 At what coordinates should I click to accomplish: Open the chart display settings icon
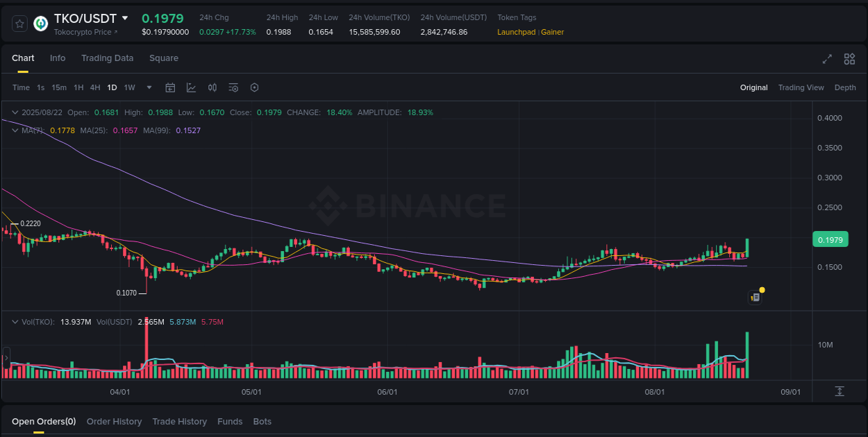[x=233, y=87]
